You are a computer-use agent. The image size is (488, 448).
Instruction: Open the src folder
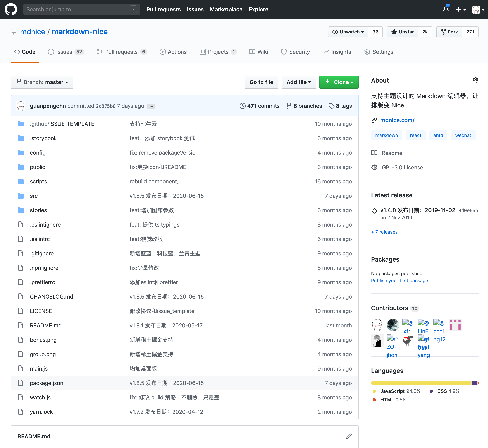point(34,196)
